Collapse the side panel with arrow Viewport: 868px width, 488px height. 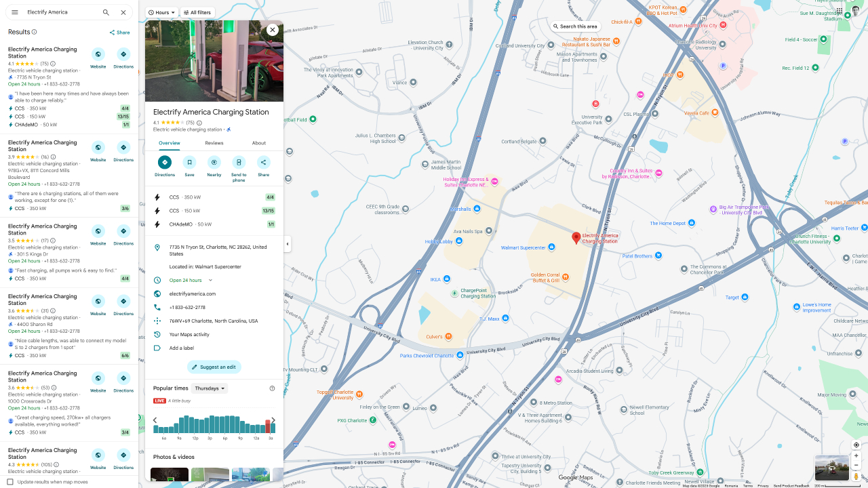(287, 244)
